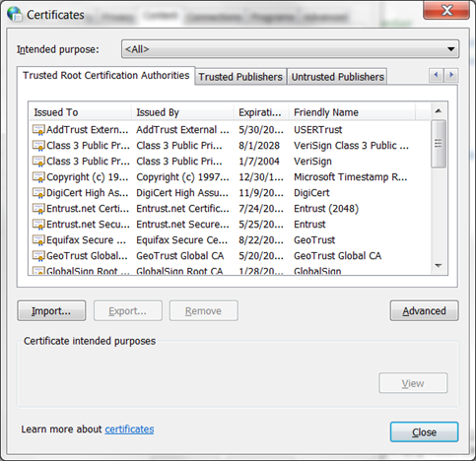Open the Intended purpose dropdown
Screen dimensions: 476x461
[x=290, y=49]
